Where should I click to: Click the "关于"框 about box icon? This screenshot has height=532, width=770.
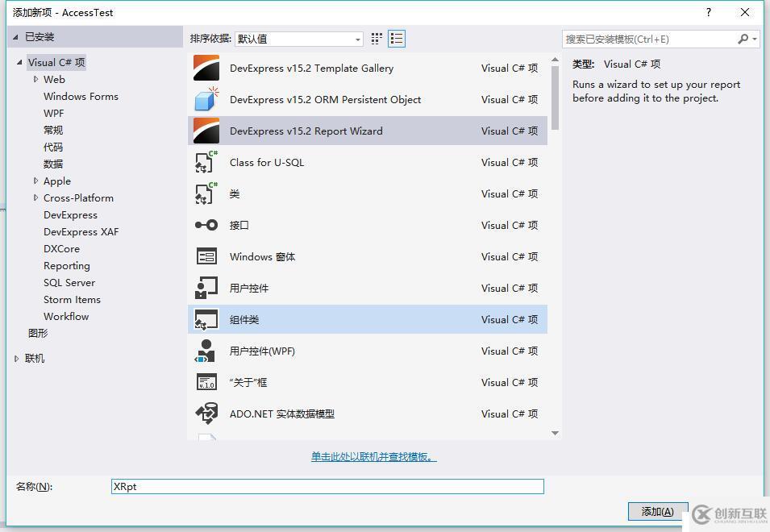pyautogui.click(x=206, y=382)
